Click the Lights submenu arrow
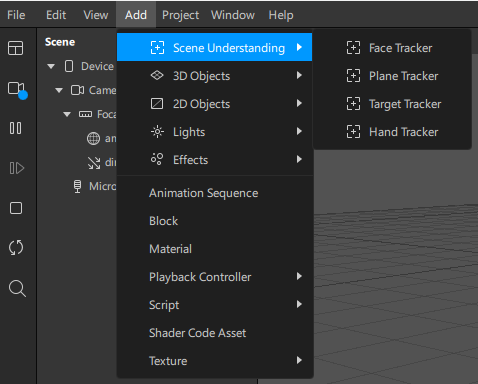 click(299, 131)
